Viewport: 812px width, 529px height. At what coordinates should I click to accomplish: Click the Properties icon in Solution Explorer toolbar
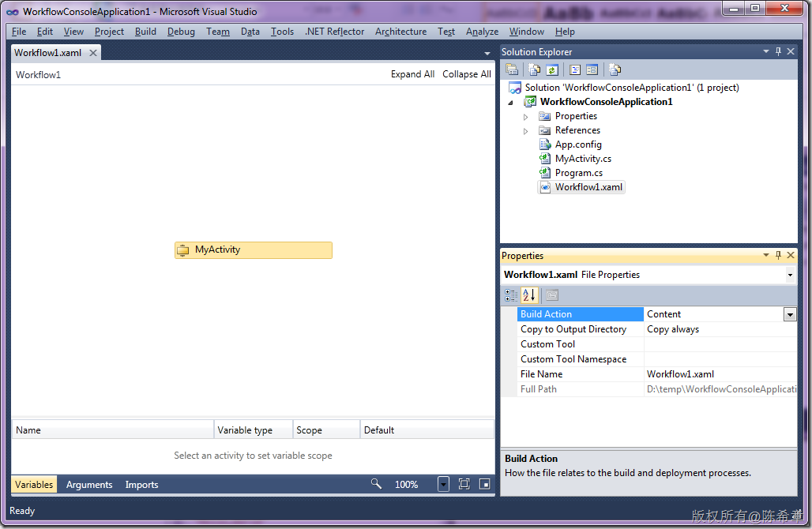point(512,69)
